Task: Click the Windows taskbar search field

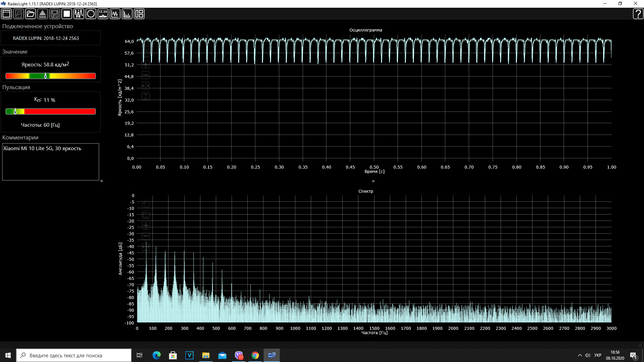Action: (x=74, y=355)
